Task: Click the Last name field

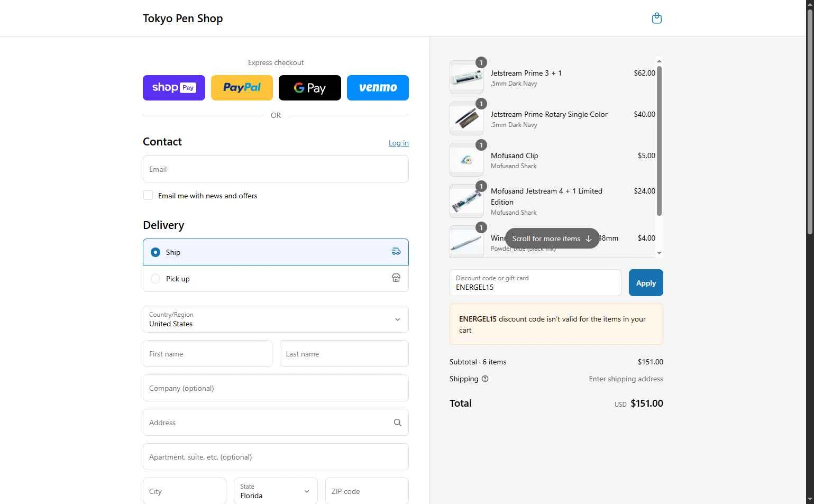Action: coord(344,354)
